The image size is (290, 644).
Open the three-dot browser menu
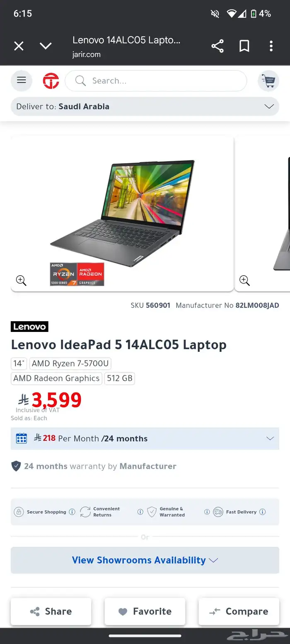pos(271,46)
